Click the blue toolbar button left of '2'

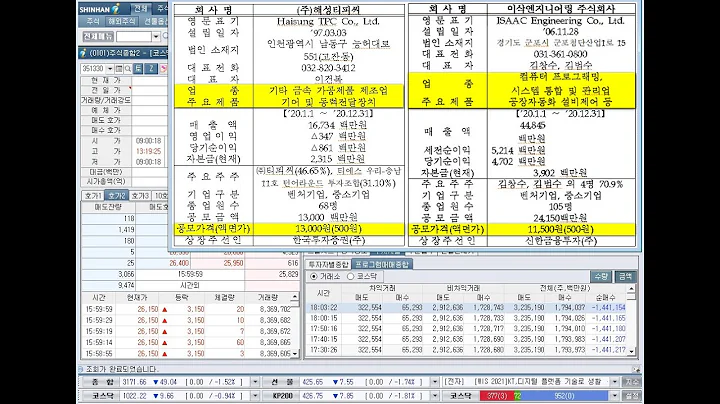tap(138, 69)
